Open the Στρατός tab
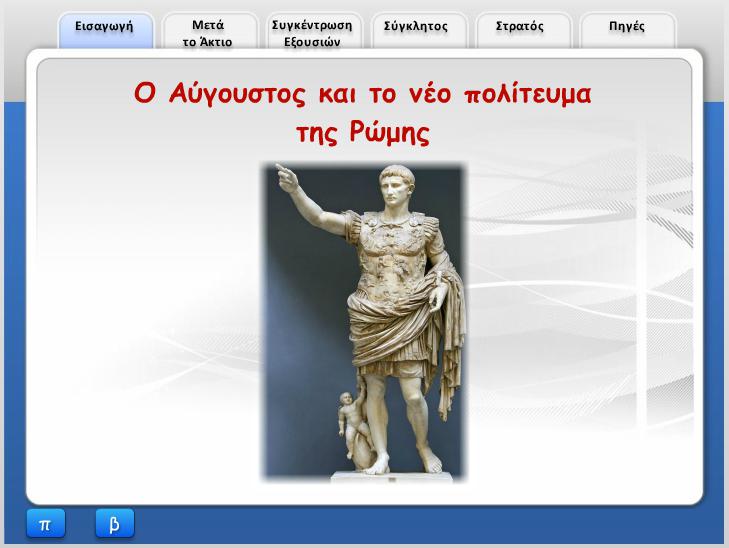729x548 pixels. (523, 31)
